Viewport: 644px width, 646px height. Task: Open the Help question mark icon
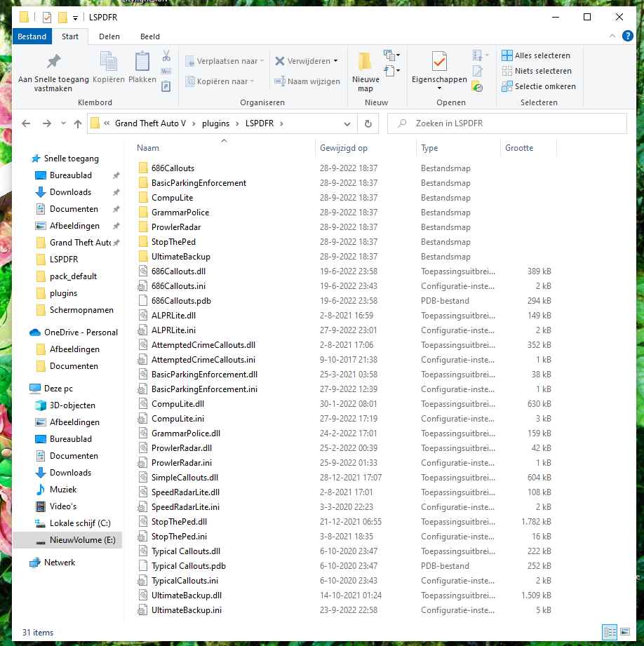pos(628,36)
